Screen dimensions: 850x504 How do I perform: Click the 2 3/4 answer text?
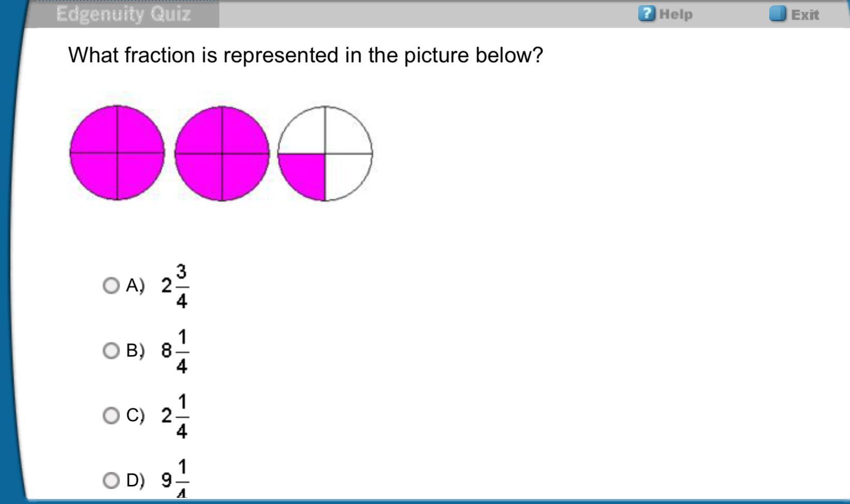175,286
